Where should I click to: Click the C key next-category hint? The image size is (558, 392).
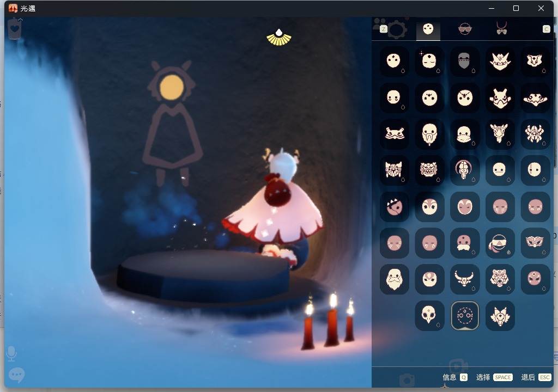[x=546, y=29]
